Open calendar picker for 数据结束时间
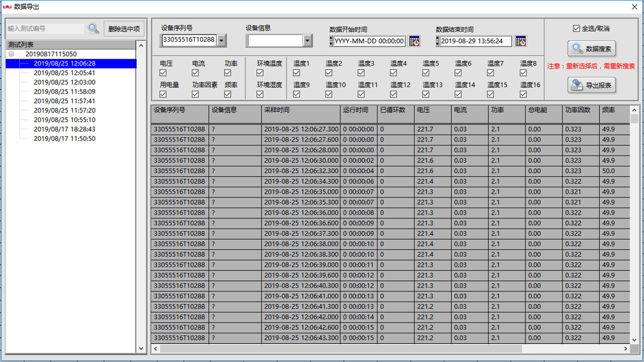The width and height of the screenshot is (644, 362). point(520,41)
